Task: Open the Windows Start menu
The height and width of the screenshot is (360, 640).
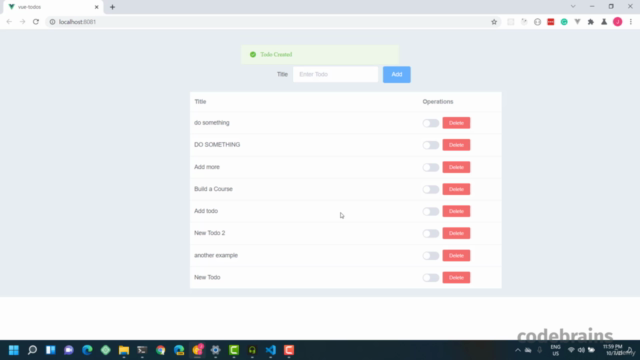Action: pyautogui.click(x=14, y=350)
